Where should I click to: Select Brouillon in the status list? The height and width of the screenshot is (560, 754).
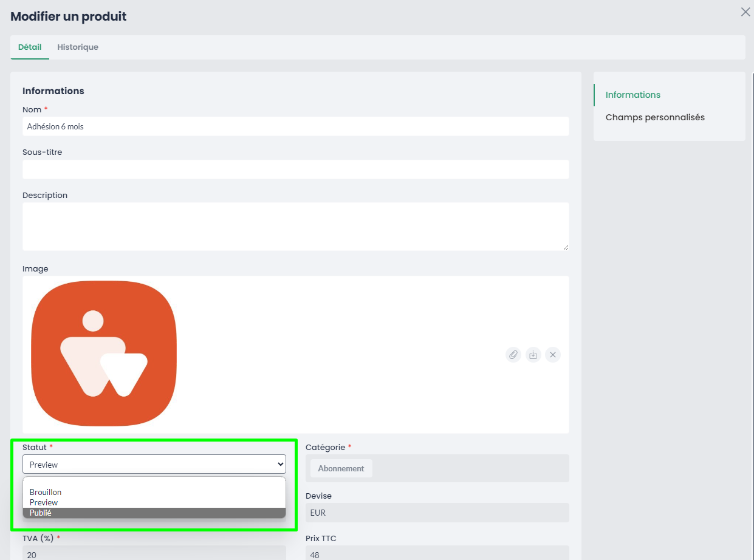pos(46,492)
